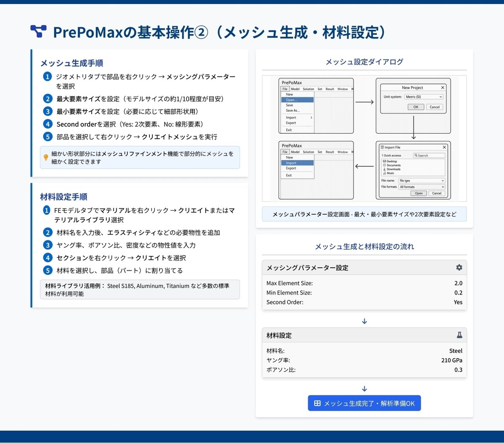
Task: Click the メッシュ生成完了・解析準備OK button
Action: click(x=364, y=403)
